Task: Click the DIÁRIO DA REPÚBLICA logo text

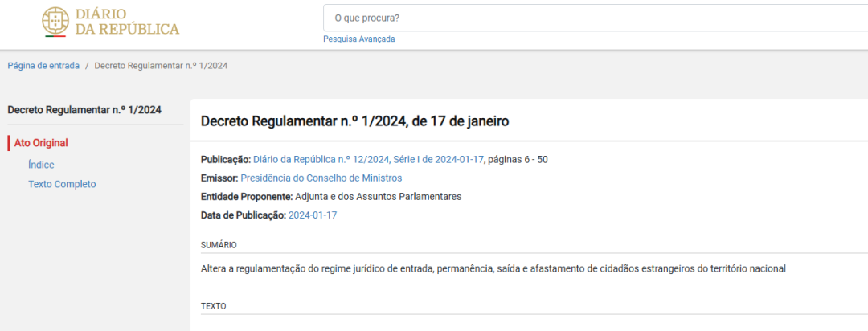Action: (126, 22)
